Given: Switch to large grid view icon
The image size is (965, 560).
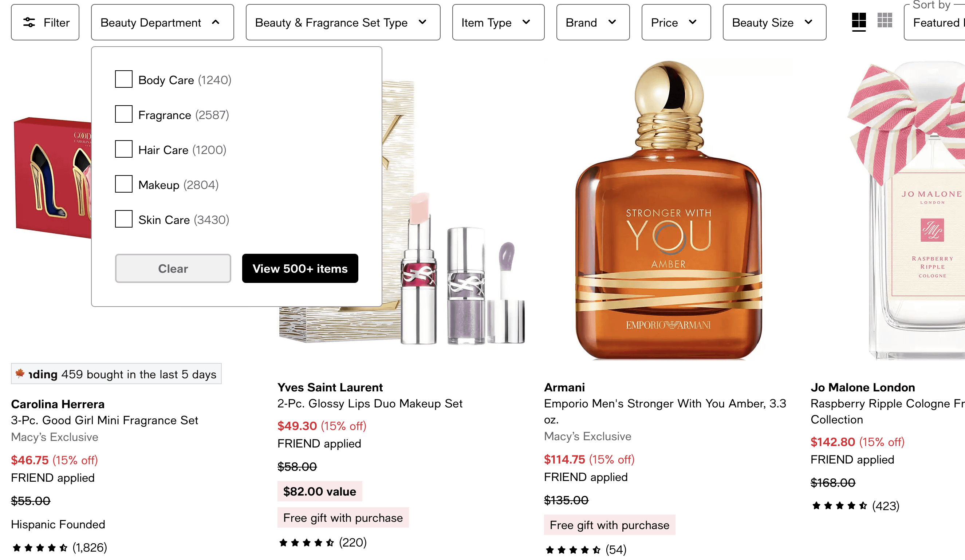Looking at the screenshot, I should [x=859, y=20].
